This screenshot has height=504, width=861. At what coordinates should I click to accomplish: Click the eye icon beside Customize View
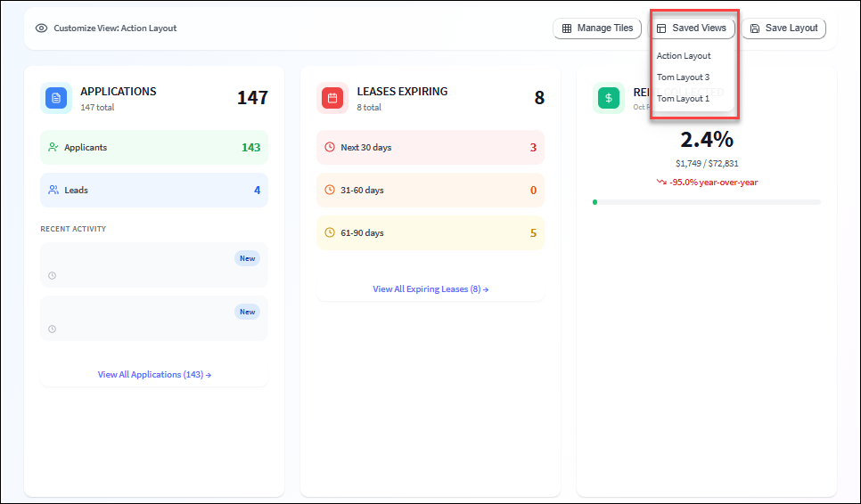(x=41, y=28)
